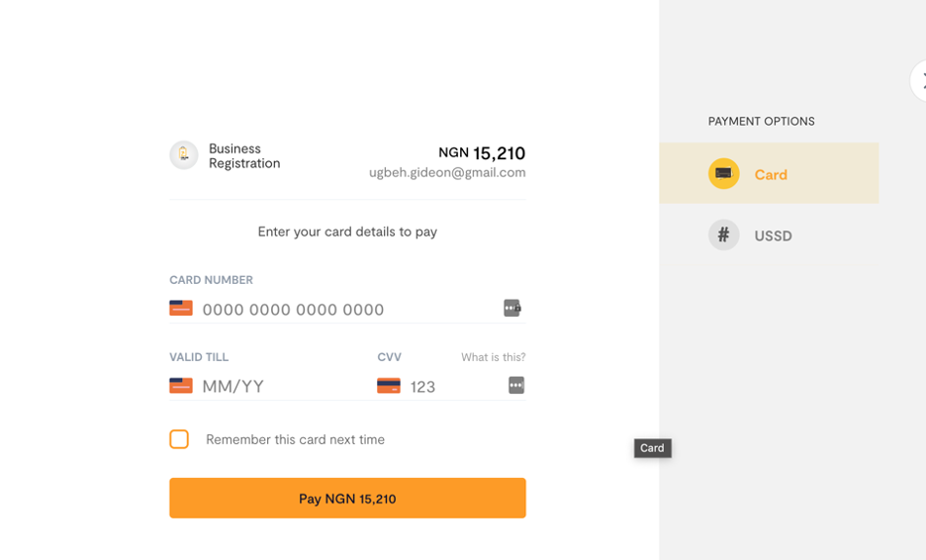The image size is (926, 560).
Task: Focus the card number input field
Action: coord(351,309)
